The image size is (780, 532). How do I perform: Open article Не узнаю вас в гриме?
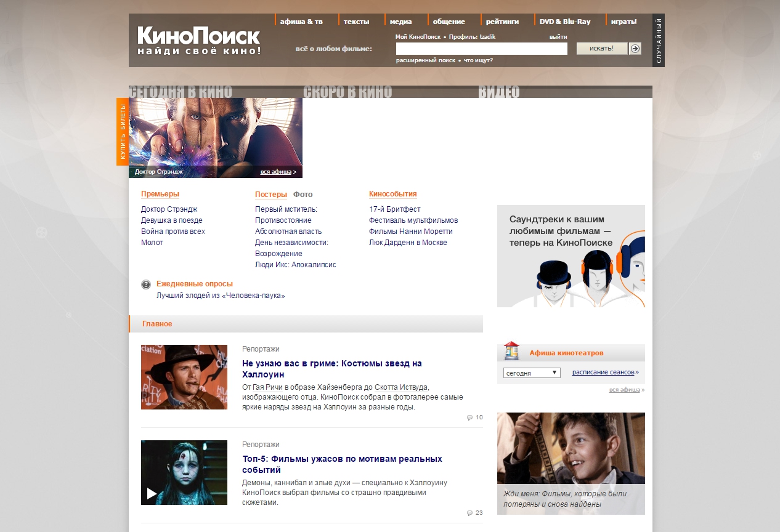(x=332, y=369)
